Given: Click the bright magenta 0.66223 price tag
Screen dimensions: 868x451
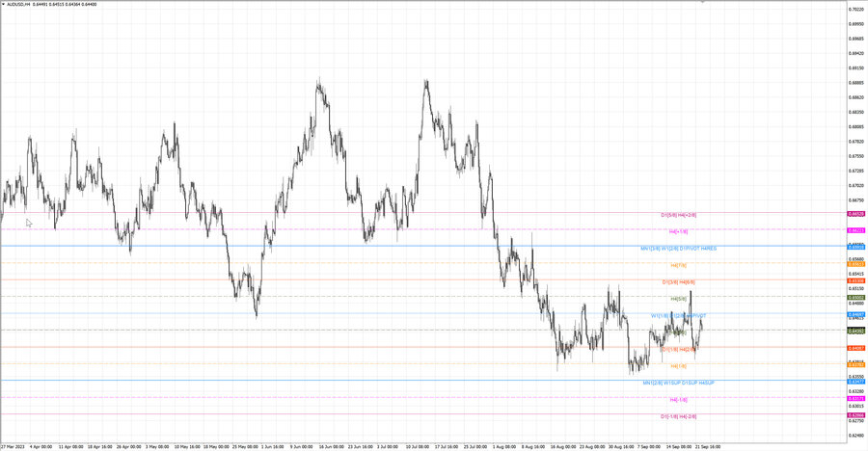Looking at the screenshot, I should [x=856, y=230].
